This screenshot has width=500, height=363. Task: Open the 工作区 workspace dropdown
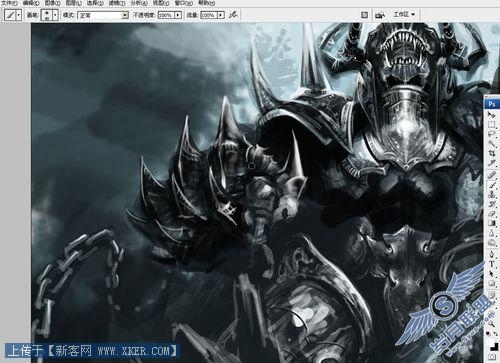coord(404,14)
